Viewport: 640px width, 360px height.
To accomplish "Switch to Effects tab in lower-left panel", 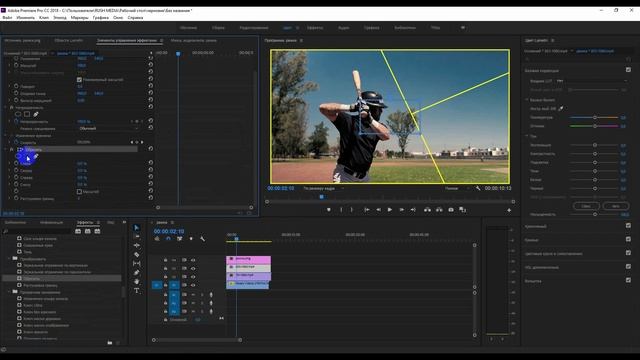I will 85,222.
